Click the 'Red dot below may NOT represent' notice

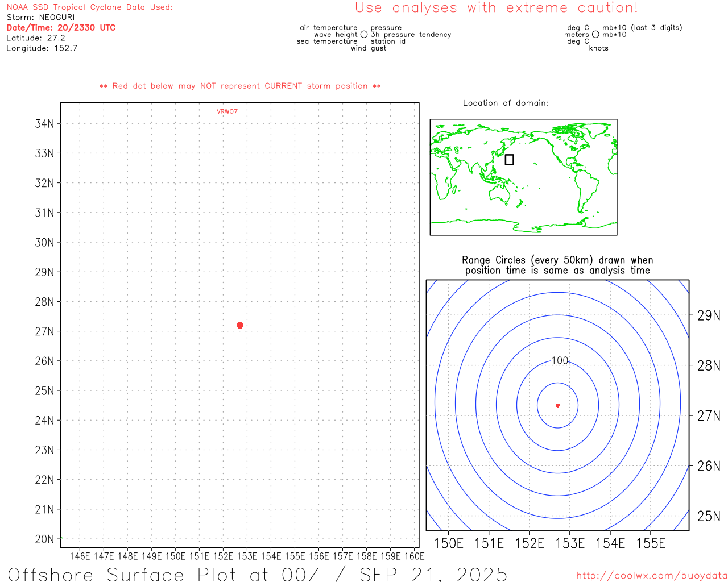240,86
